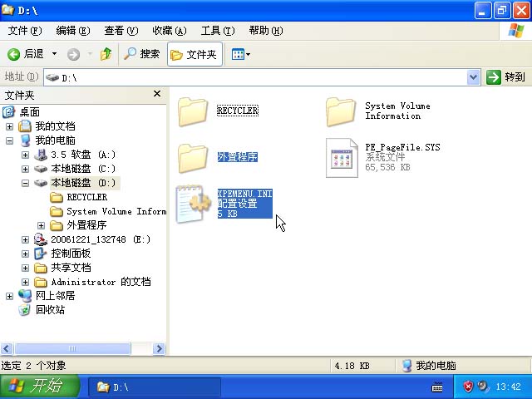The height and width of the screenshot is (399, 532).
Task: Expand Administrator 的文档 tree node
Action: [x=25, y=282]
